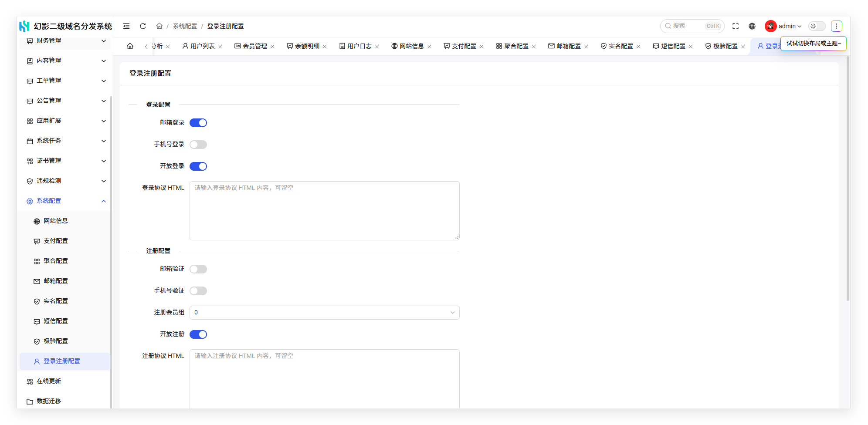Close the 用户列表 tab
The width and height of the screenshot is (868, 425).
point(220,47)
